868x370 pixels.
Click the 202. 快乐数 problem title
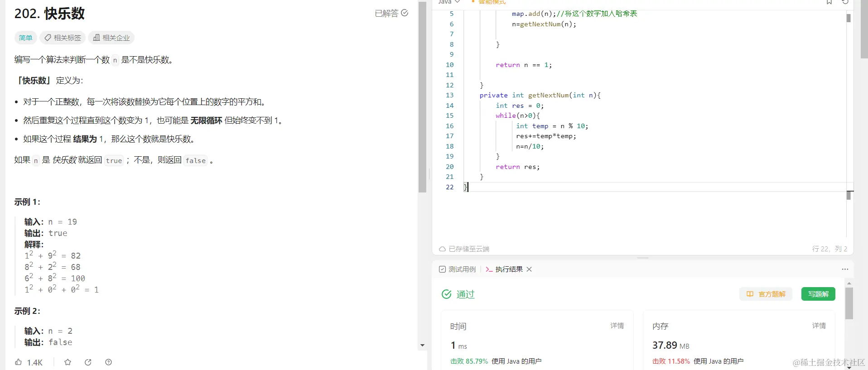tap(49, 14)
